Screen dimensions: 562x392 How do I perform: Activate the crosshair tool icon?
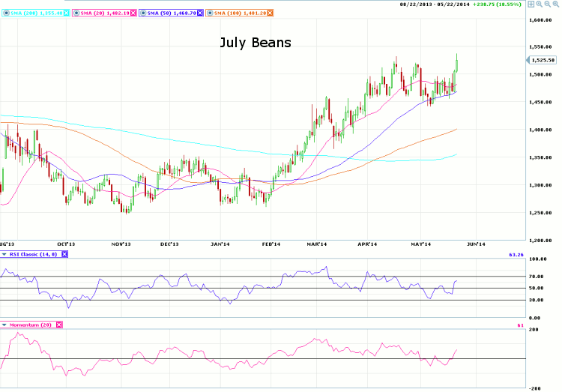click(531, 4)
